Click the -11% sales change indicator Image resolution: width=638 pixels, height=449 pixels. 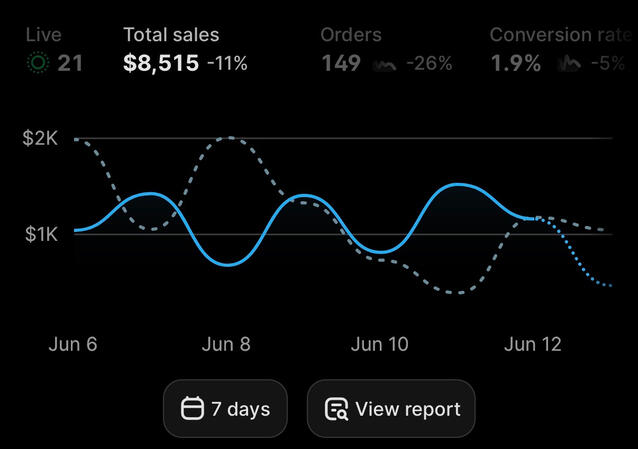(227, 64)
